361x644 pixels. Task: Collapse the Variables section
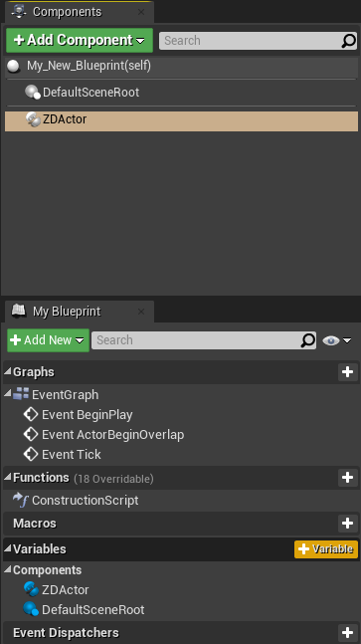(x=7, y=548)
